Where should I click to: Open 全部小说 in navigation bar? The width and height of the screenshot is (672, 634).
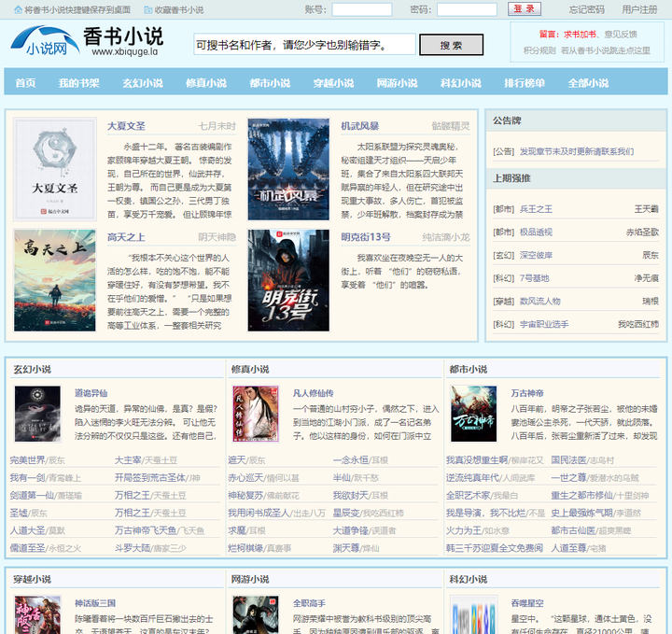click(x=588, y=83)
